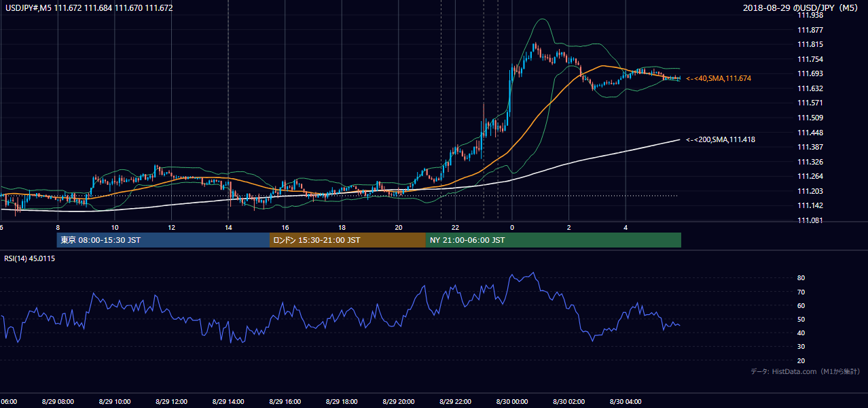Click hour label 4 under price chart
This screenshot has height=408, width=868.
pos(626,228)
